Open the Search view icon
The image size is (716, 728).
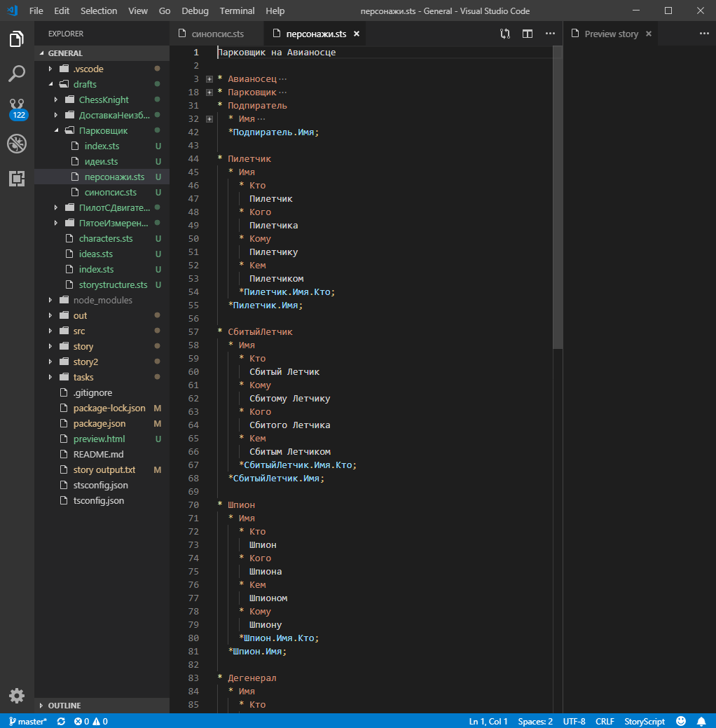pos(17,74)
